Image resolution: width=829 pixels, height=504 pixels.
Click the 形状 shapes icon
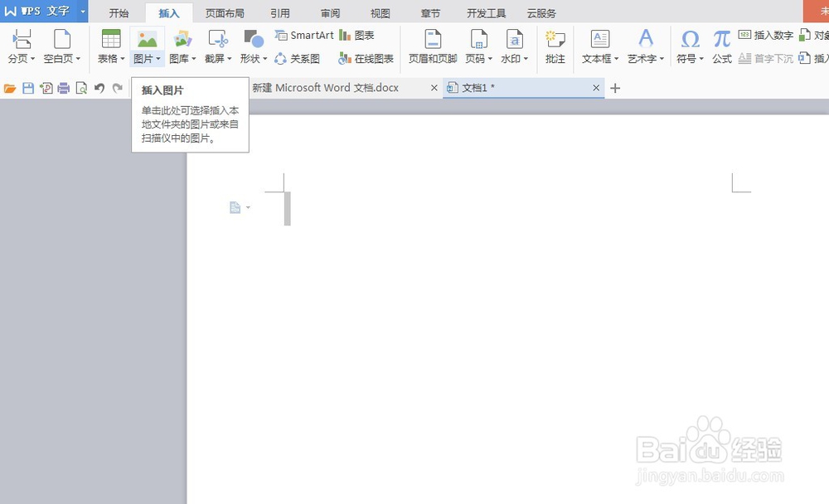254,39
